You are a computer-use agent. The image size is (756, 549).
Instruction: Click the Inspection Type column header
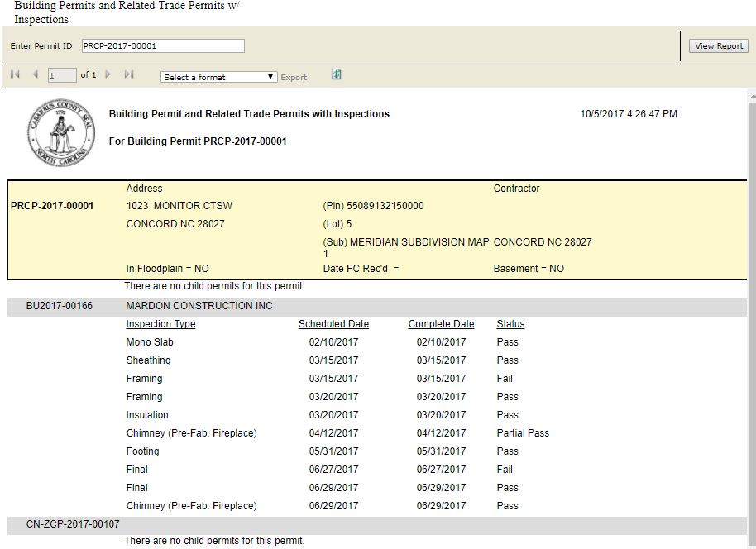click(x=160, y=324)
